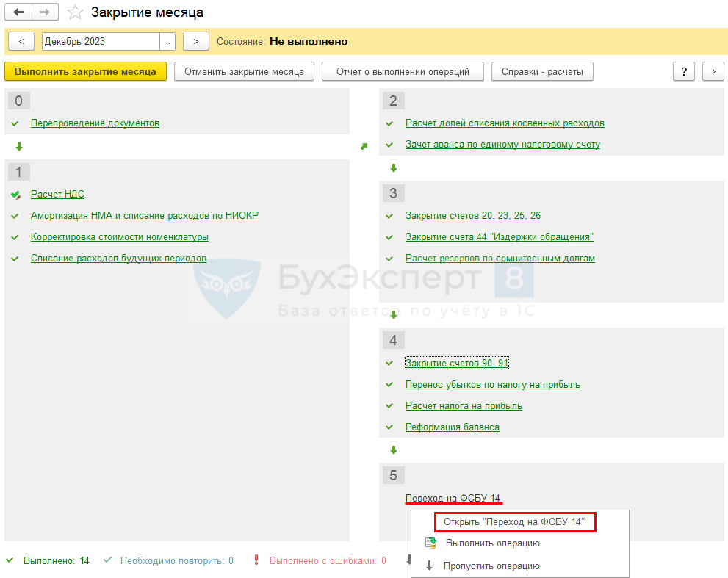Open period selection with ellipsis button
Screen dimensions: 728x578
click(x=167, y=42)
